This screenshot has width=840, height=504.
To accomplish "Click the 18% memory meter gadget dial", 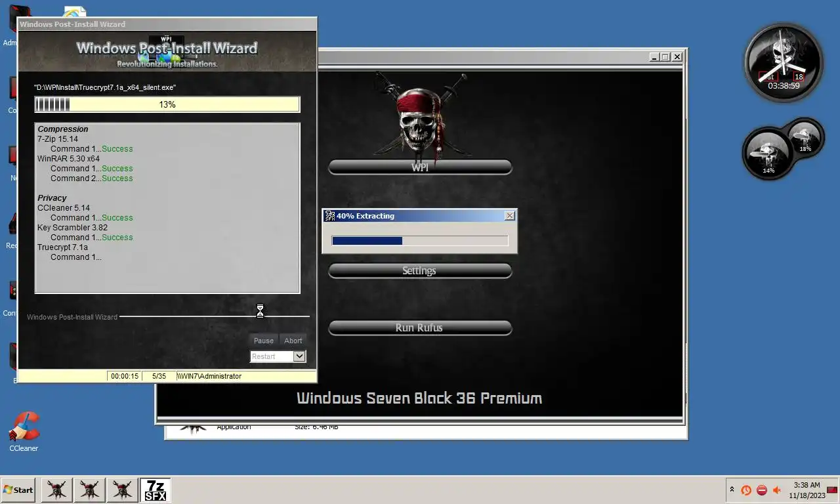I will click(805, 138).
